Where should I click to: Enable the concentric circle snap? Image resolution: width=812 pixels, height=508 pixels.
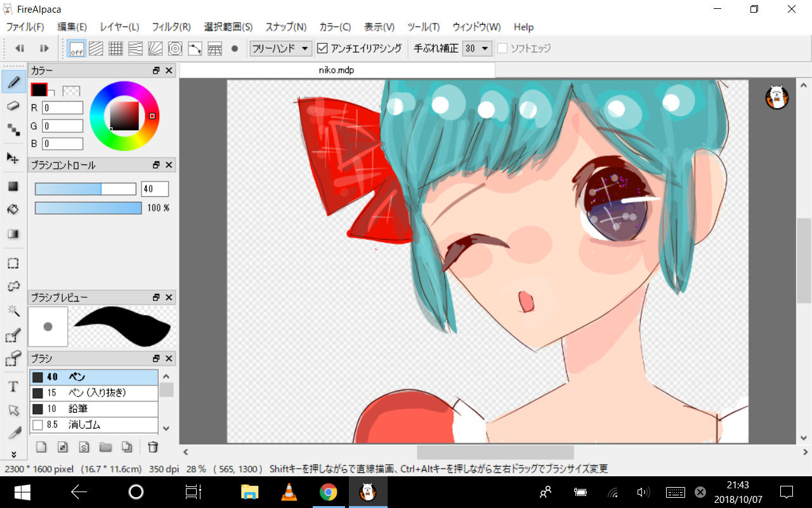point(175,48)
